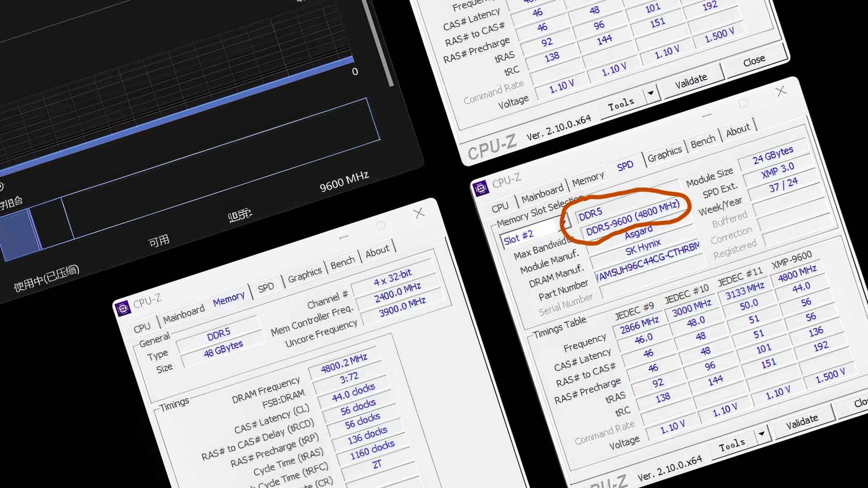
Task: Open the Graphics tab in the SPD window
Action: point(665,154)
